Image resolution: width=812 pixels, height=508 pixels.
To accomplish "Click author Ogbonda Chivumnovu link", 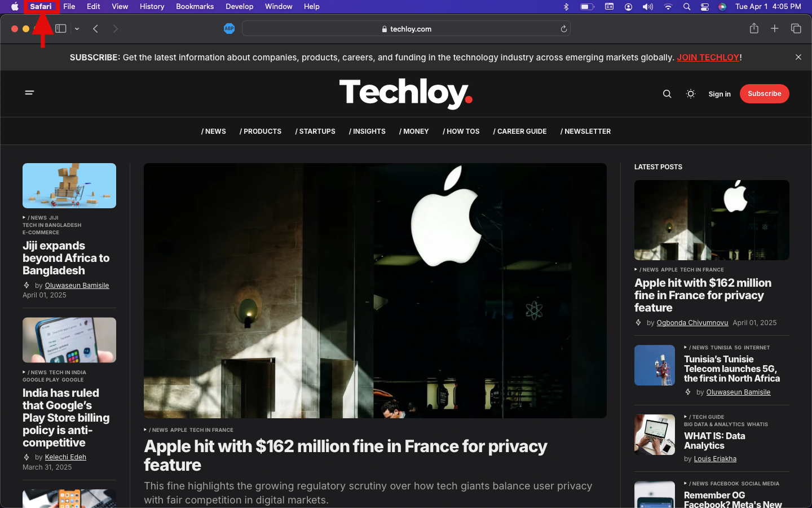I will pos(692,323).
